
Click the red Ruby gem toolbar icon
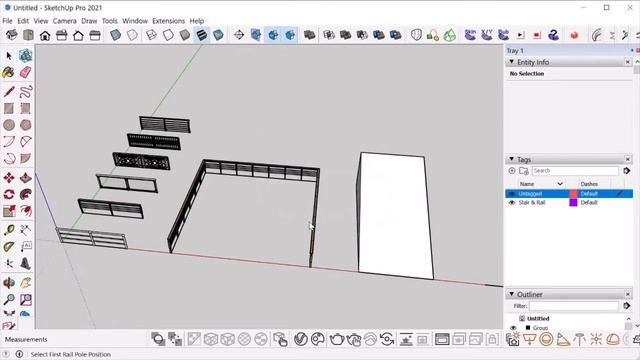click(574, 35)
